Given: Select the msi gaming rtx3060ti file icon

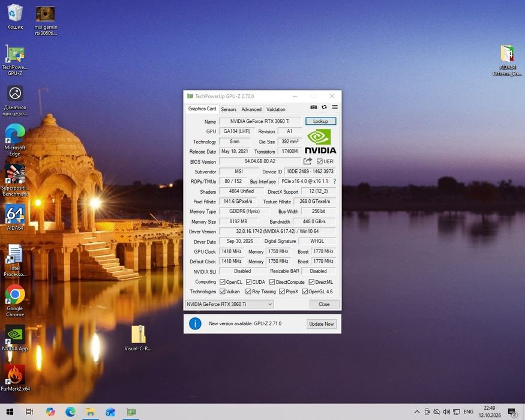Looking at the screenshot, I should pos(46,20).
